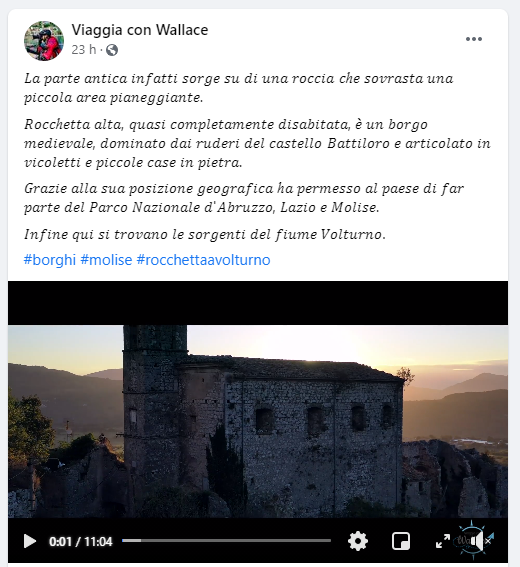
Task: Click the fiume Volturno sentence
Action: point(205,235)
